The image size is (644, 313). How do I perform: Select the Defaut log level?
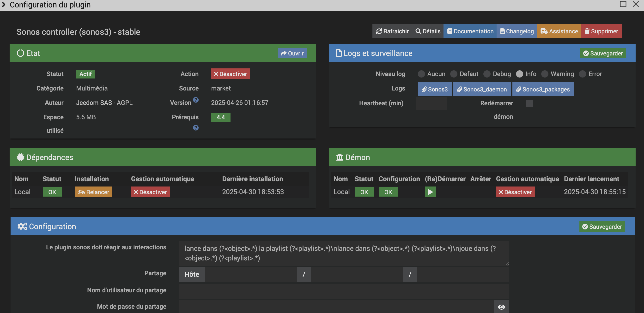(x=454, y=74)
